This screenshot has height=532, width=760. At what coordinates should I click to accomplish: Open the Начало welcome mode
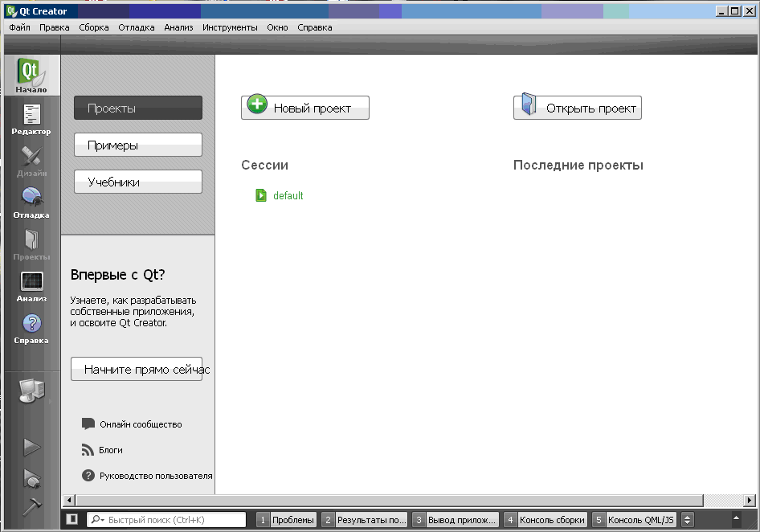click(31, 75)
